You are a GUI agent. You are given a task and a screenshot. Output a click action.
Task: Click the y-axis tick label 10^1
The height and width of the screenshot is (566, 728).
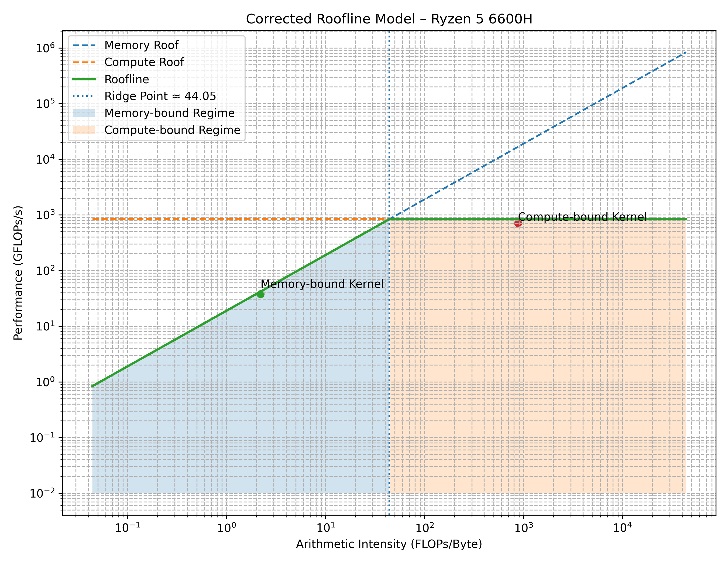coord(45,326)
